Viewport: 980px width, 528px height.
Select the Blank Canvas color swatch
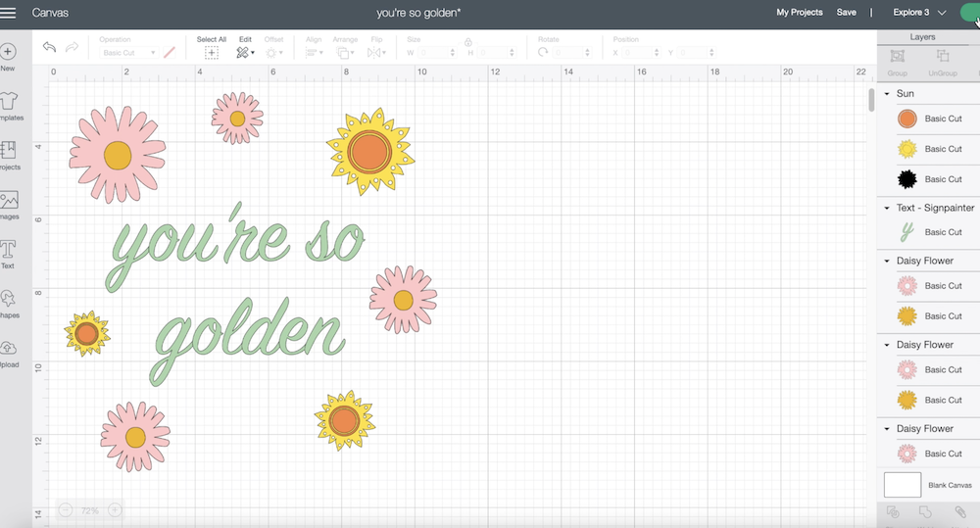click(x=903, y=485)
